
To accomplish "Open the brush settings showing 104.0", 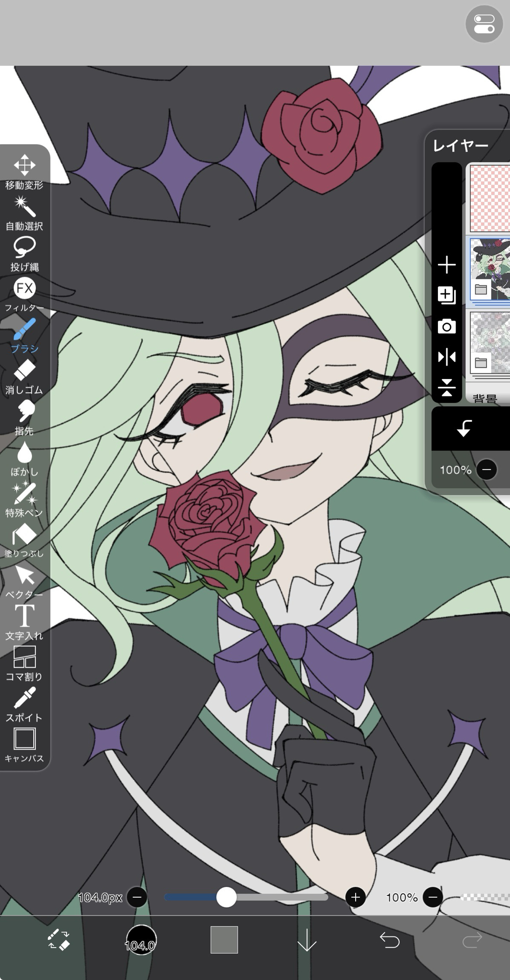I will (x=141, y=939).
